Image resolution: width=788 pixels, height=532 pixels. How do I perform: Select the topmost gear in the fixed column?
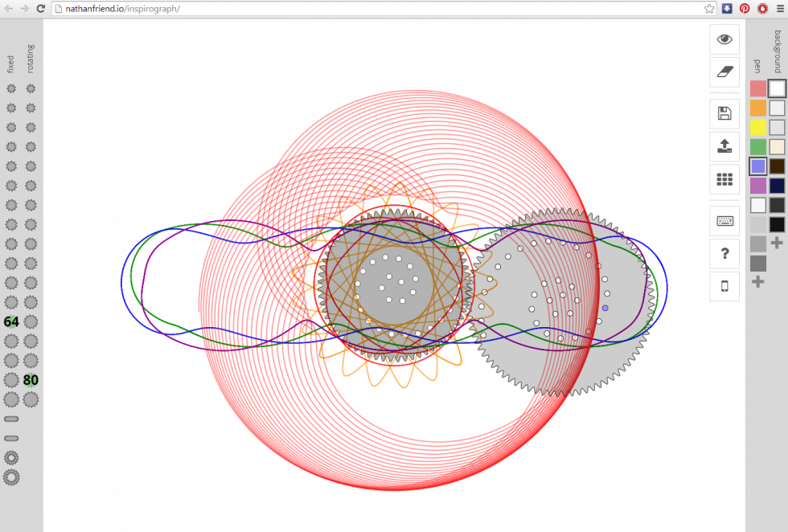click(x=11, y=88)
